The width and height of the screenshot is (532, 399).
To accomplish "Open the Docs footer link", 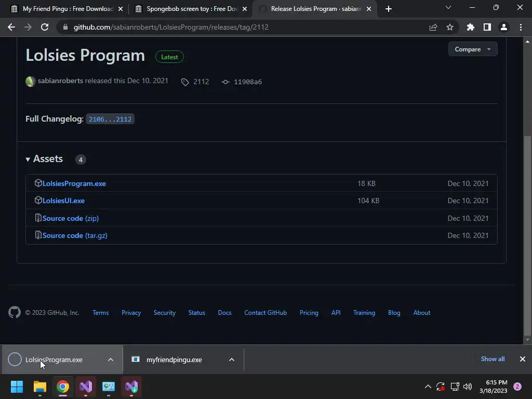I will click(x=224, y=313).
